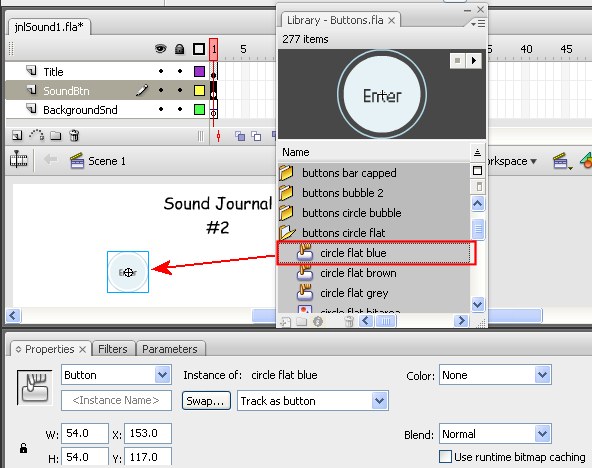Open the Button symbol type dropdown
This screenshot has height=468, width=592.
pos(116,375)
